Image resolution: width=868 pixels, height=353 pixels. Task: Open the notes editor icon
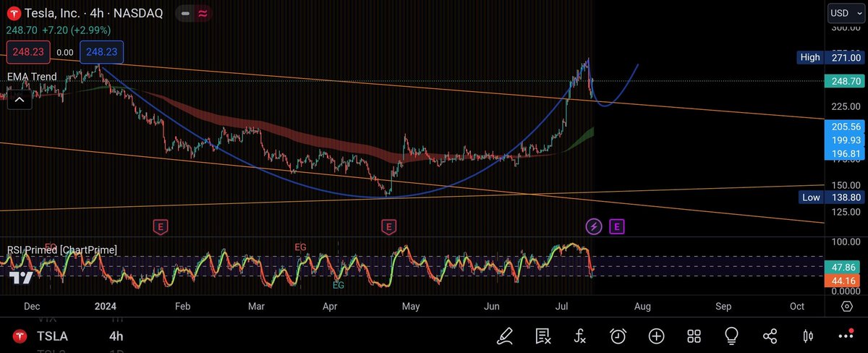pos(542,336)
